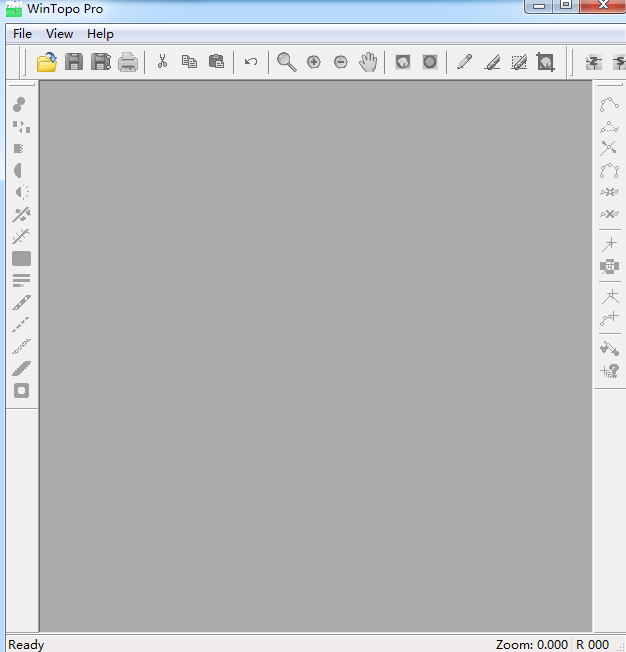Click the Zoom In plus icon
The width and height of the screenshot is (626, 652).
point(314,62)
